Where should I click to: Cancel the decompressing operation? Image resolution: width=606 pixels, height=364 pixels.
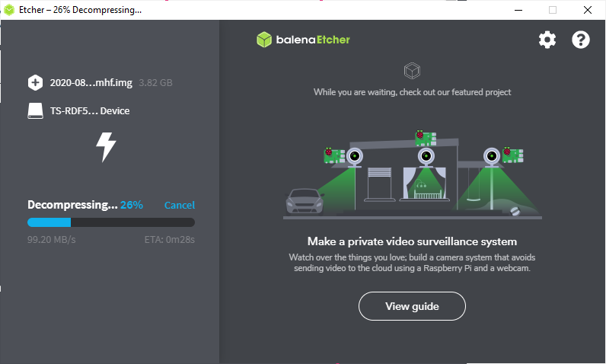180,205
